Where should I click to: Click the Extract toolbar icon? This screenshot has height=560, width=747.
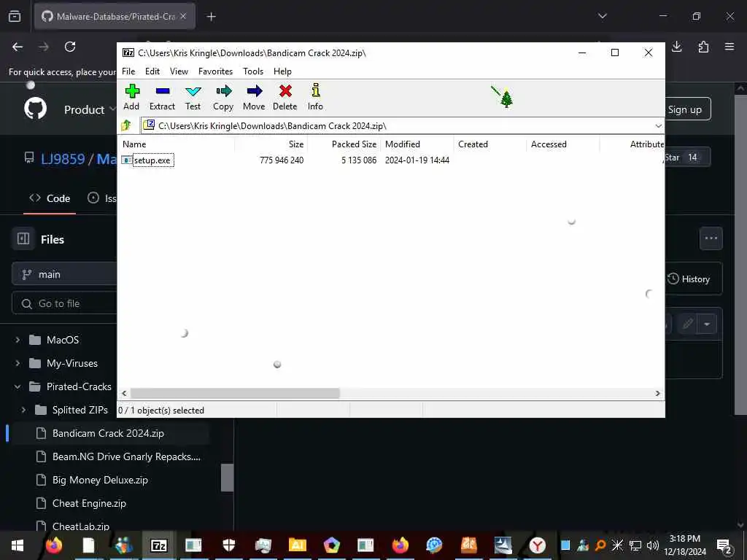coord(162,97)
